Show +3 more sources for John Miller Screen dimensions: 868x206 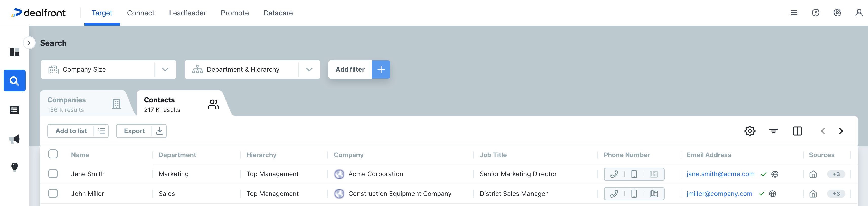tap(836, 194)
